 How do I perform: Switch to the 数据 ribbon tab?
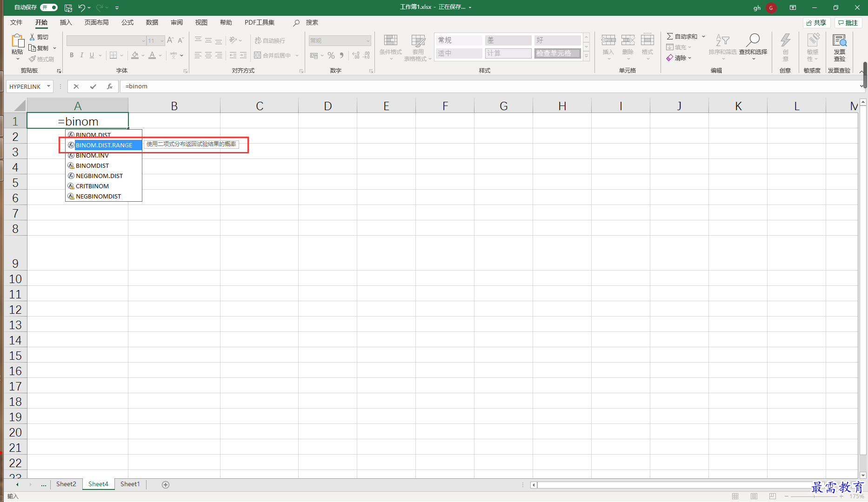point(152,22)
